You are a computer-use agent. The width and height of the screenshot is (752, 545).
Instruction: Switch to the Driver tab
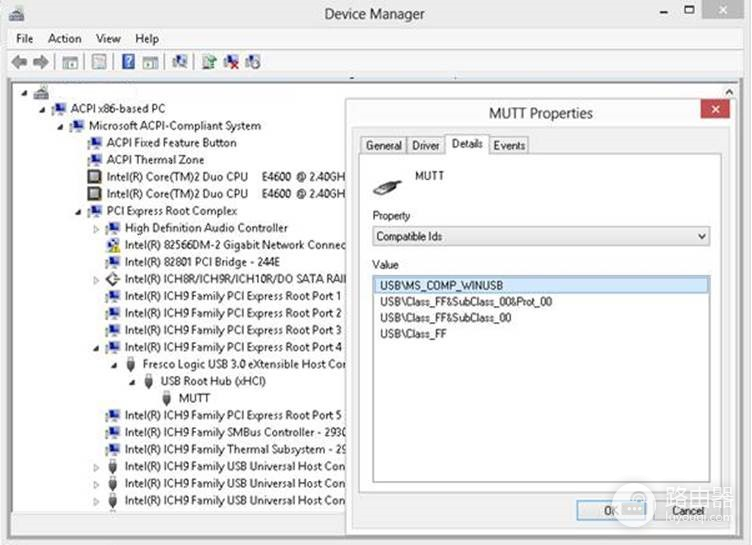425,145
